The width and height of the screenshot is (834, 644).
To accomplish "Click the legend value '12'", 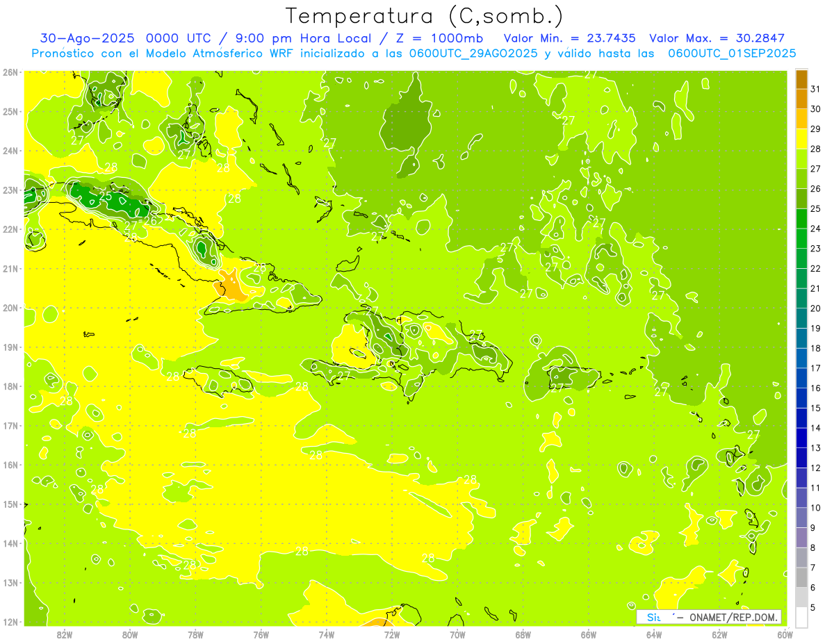I will tap(815, 468).
